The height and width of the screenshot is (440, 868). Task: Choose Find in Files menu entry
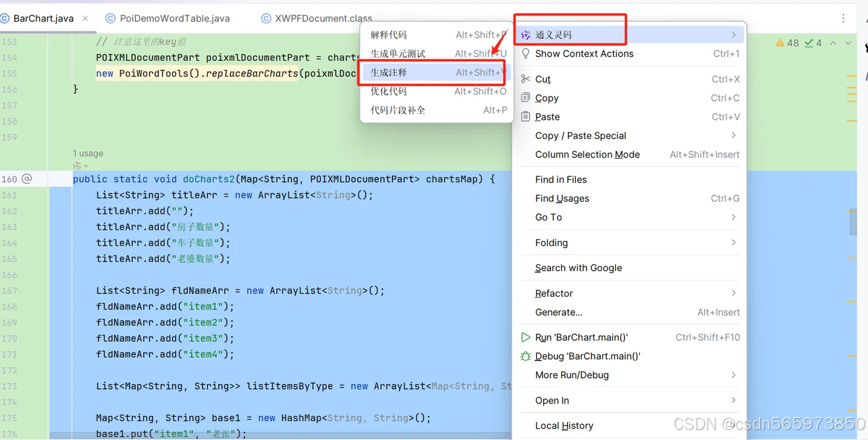pyautogui.click(x=631, y=179)
